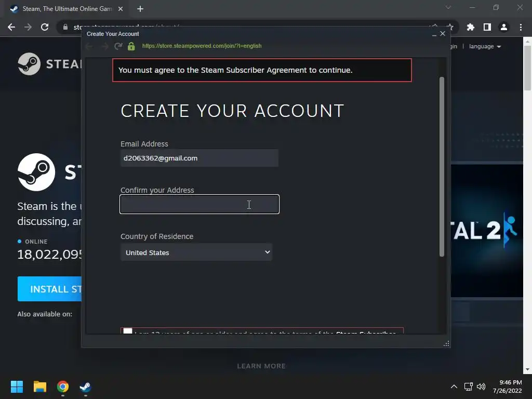Click the Steam popup forward arrow
This screenshot has width=532, height=399.
click(x=105, y=46)
